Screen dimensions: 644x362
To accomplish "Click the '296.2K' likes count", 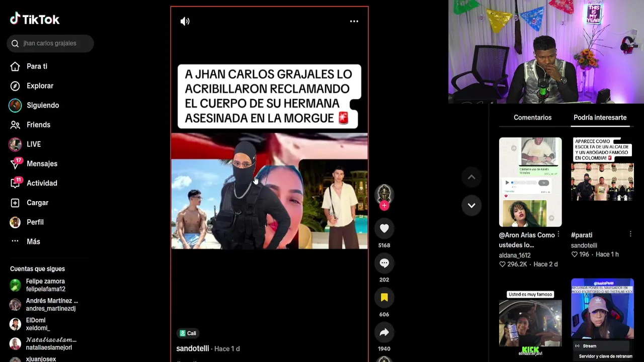I will pos(517,264).
